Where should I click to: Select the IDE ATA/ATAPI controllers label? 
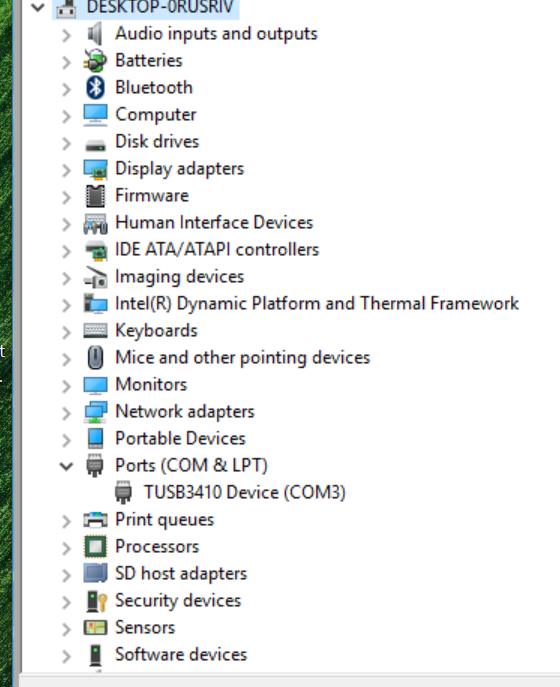pos(217,250)
